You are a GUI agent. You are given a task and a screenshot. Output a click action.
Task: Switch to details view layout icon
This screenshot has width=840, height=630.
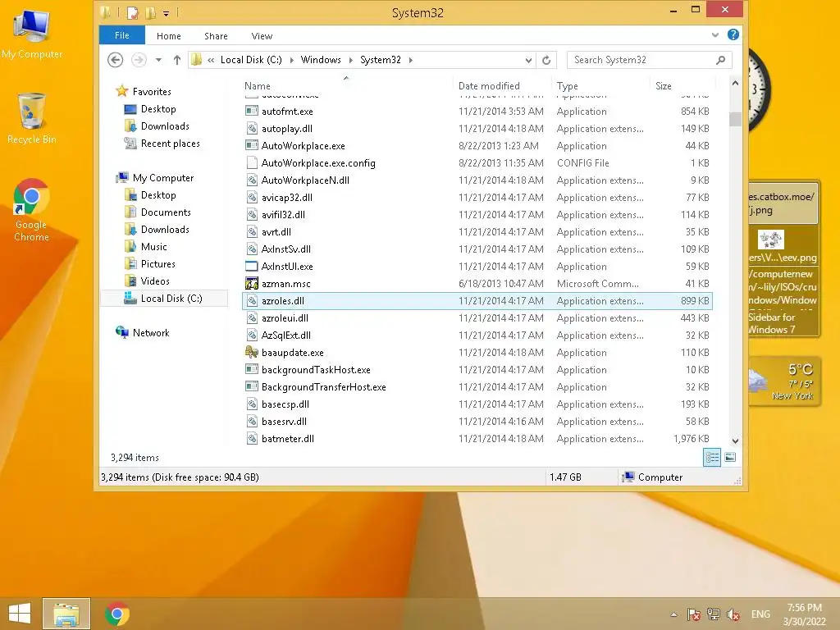click(712, 458)
